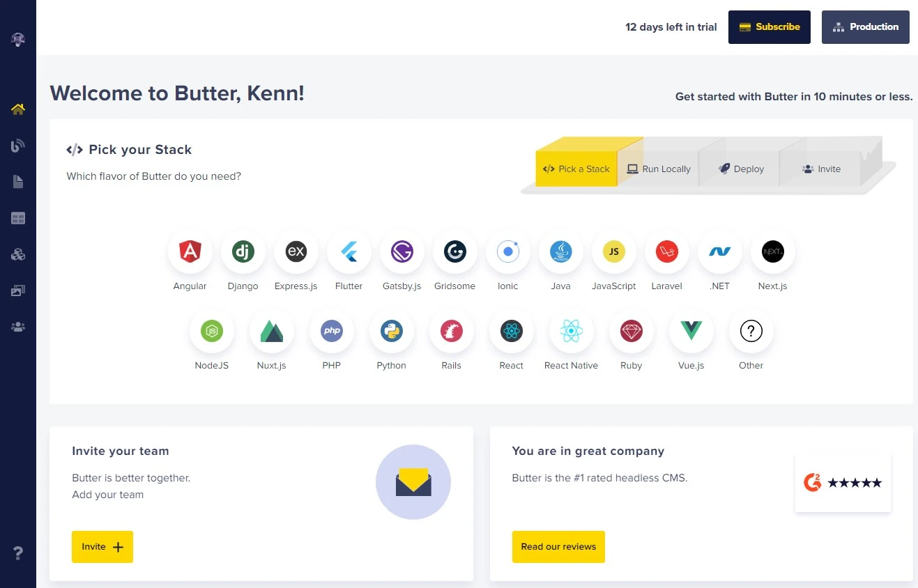Choose the Gatsby.js stack icon
The height and width of the screenshot is (588, 918).
[402, 252]
